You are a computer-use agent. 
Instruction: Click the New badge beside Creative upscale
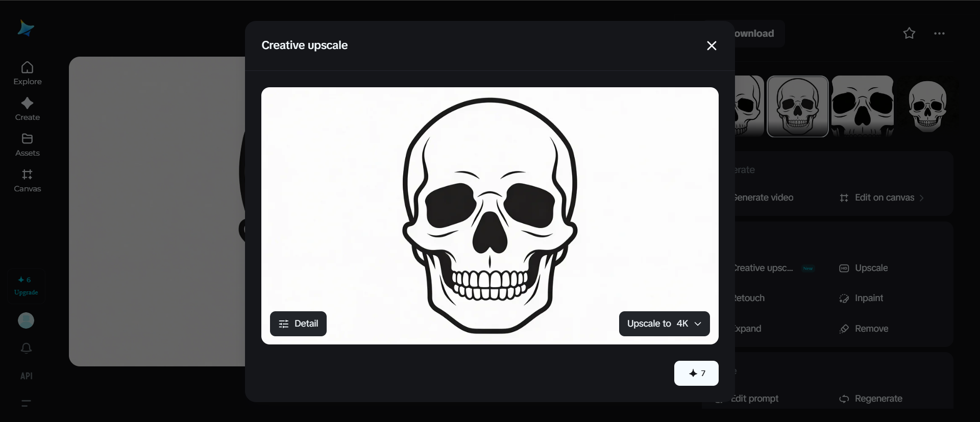click(808, 268)
